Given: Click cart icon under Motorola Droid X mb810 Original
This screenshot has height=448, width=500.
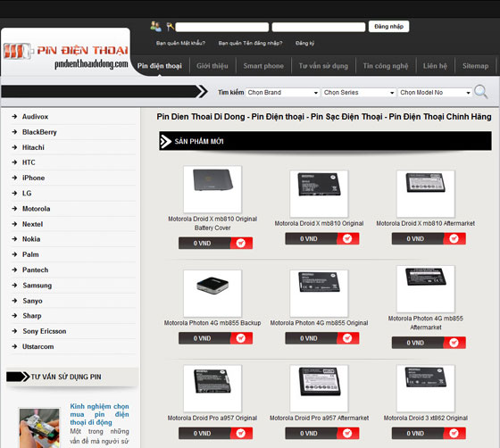Looking at the screenshot, I should pos(348,238).
